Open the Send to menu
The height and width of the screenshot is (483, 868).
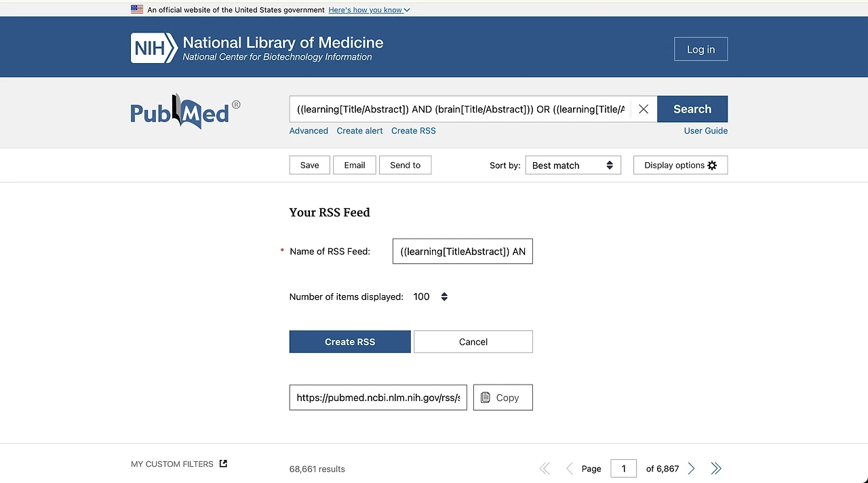point(406,166)
